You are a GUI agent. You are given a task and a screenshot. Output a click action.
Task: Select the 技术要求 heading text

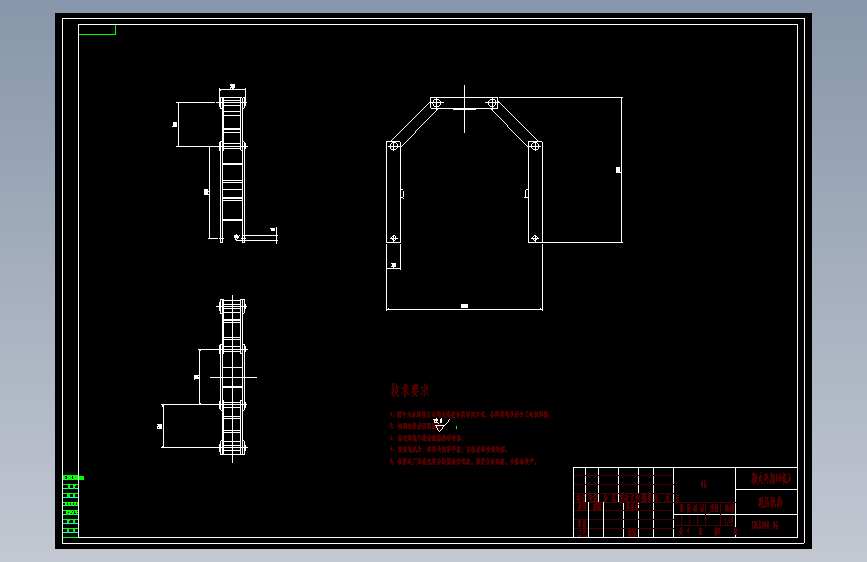pos(410,390)
